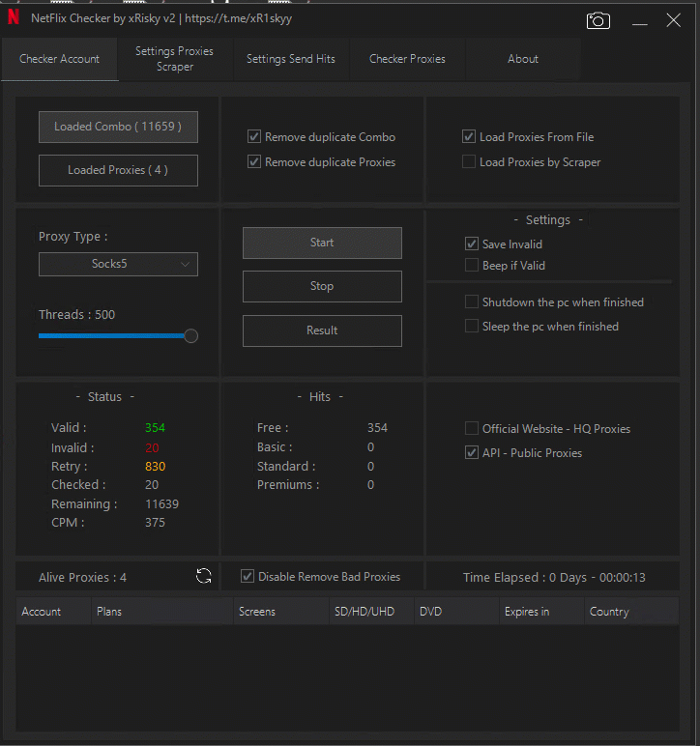Screen dimensions: 700x746
Task: Open the Settings Proxies Scraper tab
Action: (175, 59)
